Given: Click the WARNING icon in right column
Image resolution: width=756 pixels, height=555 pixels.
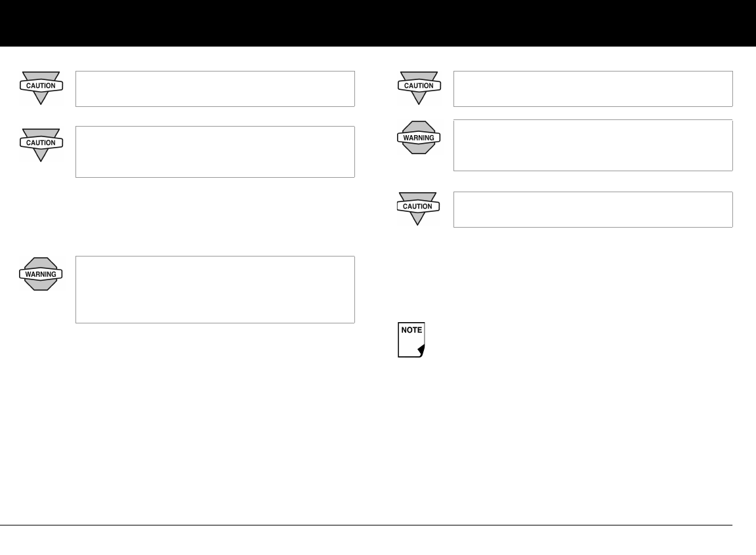Looking at the screenshot, I should (419, 137).
